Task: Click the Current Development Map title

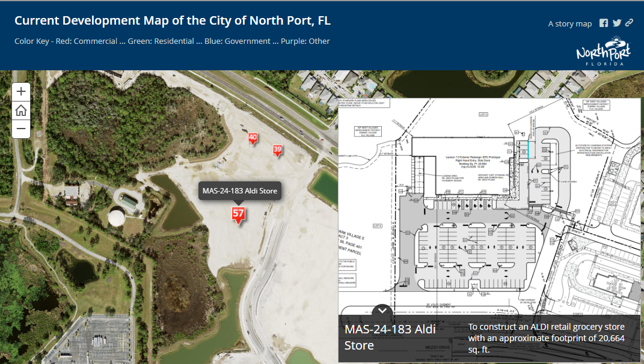Action: pos(172,20)
